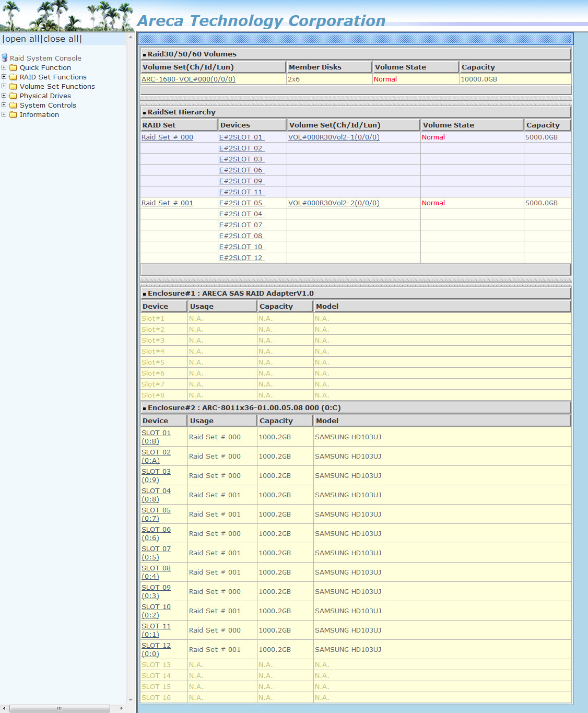Click the Quick Function folder icon
588x713 pixels.
(x=13, y=68)
